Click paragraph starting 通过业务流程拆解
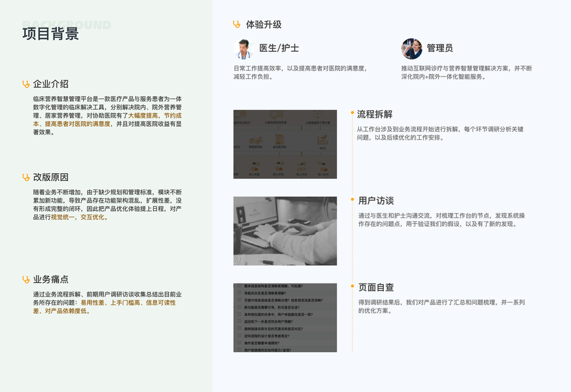The image size is (571, 392). click(x=107, y=302)
